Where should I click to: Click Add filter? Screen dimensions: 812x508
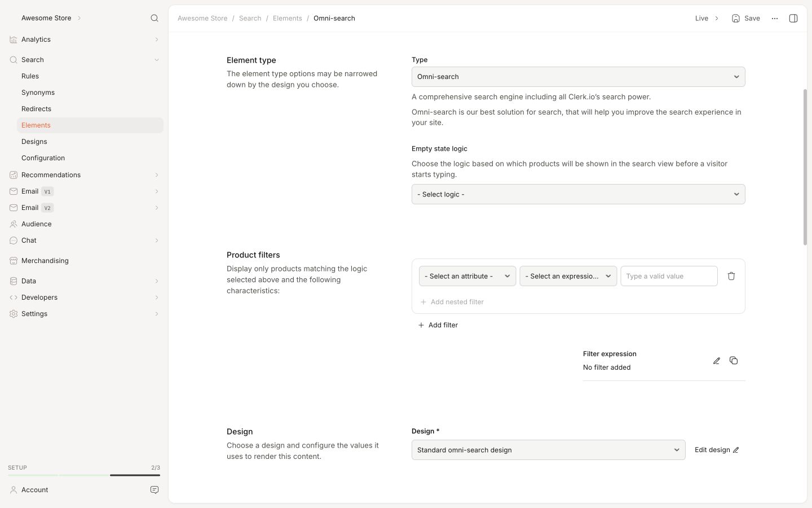point(438,325)
